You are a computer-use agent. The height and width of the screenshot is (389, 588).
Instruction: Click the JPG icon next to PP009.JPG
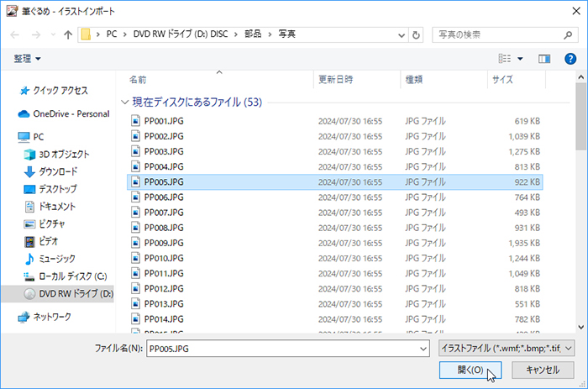point(136,243)
